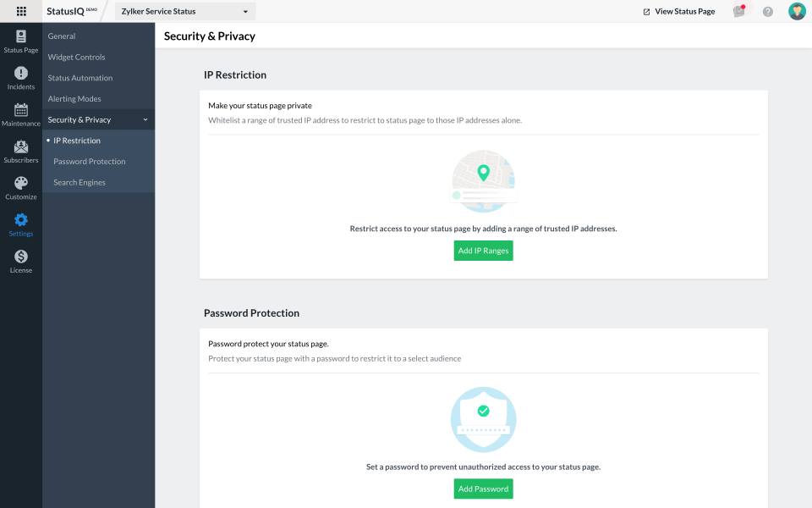Click the teal user avatar
812x508 pixels.
click(x=796, y=11)
